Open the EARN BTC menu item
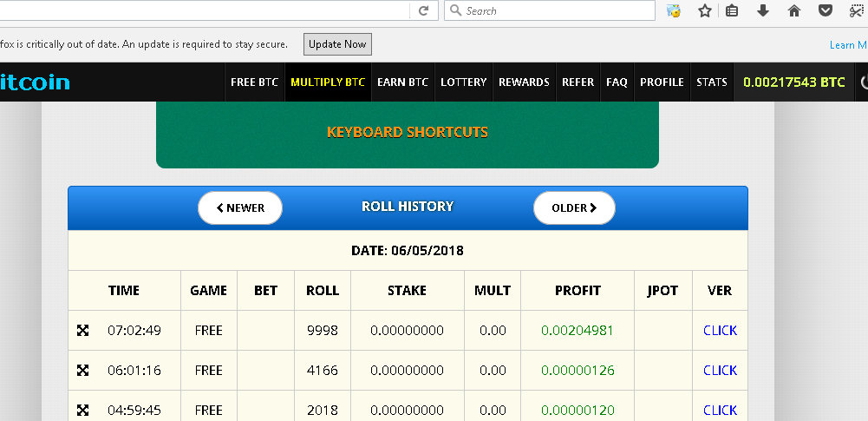Viewport: 868px width, 421px height. click(x=403, y=82)
